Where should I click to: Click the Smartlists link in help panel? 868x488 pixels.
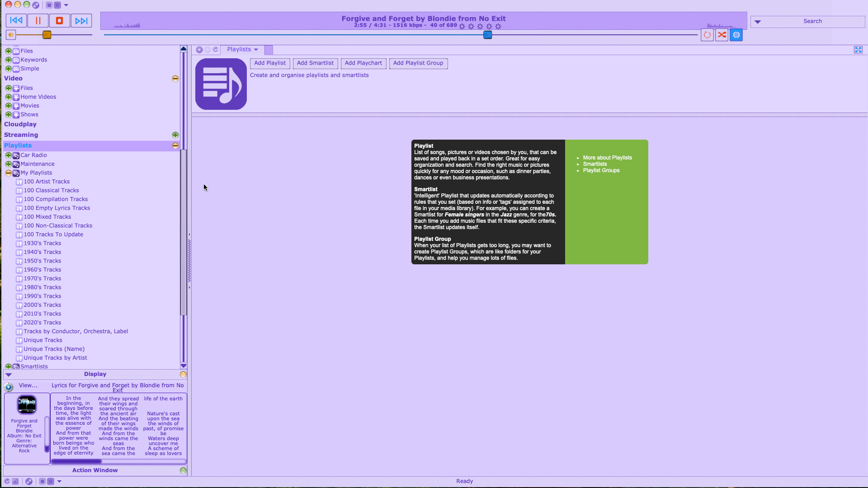click(595, 164)
